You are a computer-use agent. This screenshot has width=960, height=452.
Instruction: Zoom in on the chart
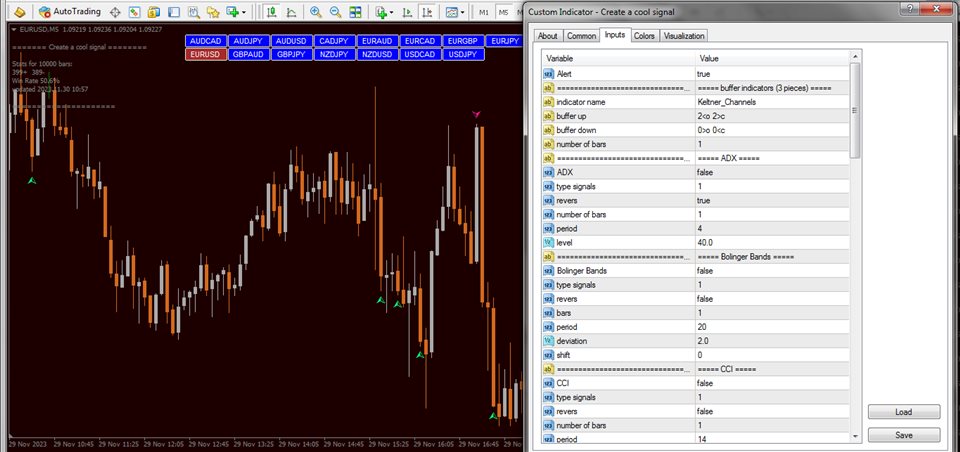[316, 12]
